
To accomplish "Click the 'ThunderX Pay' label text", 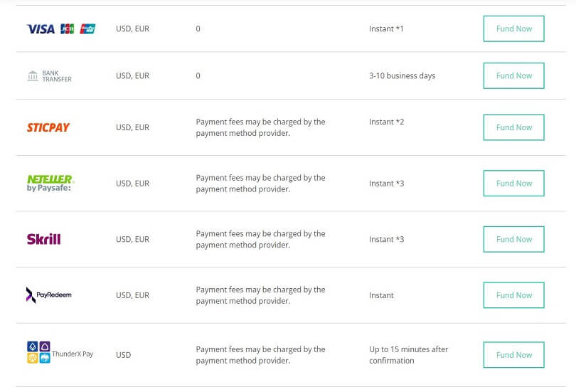I will [73, 354].
